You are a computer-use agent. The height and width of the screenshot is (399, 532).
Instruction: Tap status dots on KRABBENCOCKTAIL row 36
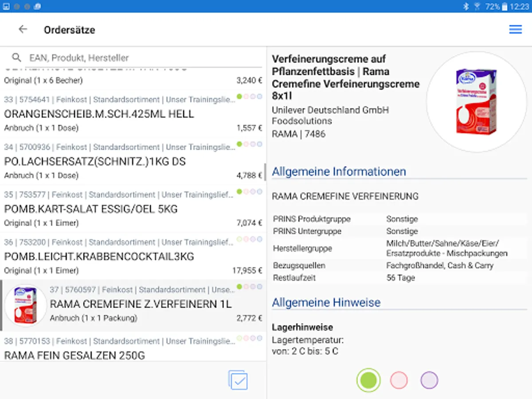250,239
